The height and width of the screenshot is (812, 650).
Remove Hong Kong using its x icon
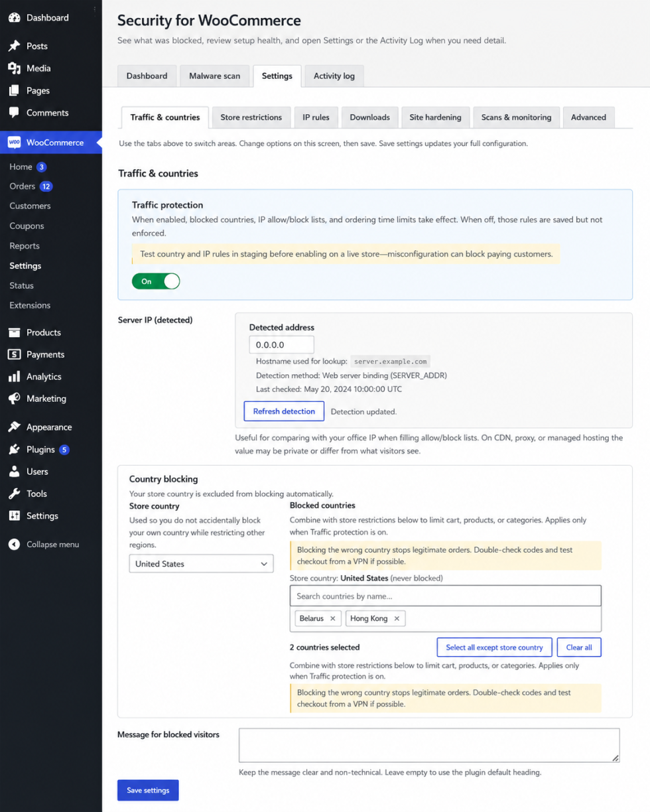pos(397,618)
